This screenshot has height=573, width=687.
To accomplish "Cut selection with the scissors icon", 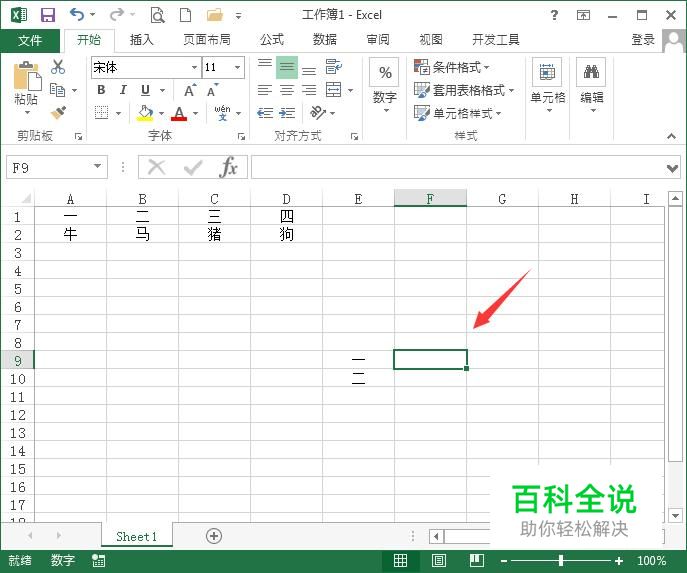I will pos(58,67).
